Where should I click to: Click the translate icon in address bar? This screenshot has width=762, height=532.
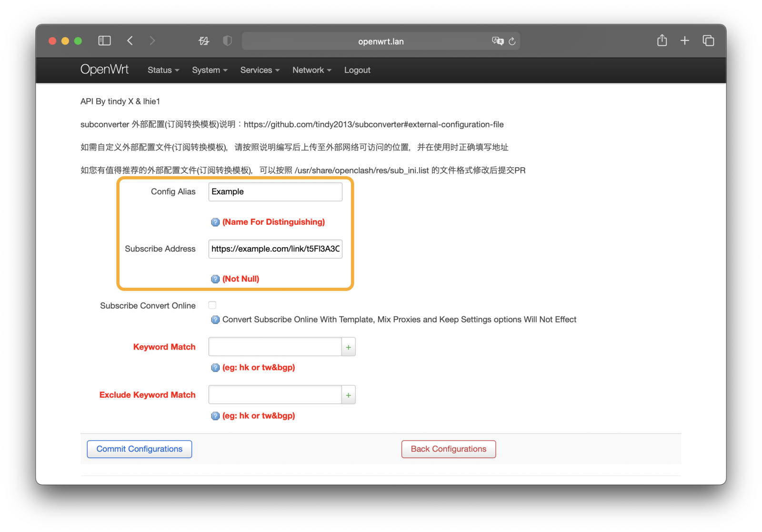pos(497,41)
